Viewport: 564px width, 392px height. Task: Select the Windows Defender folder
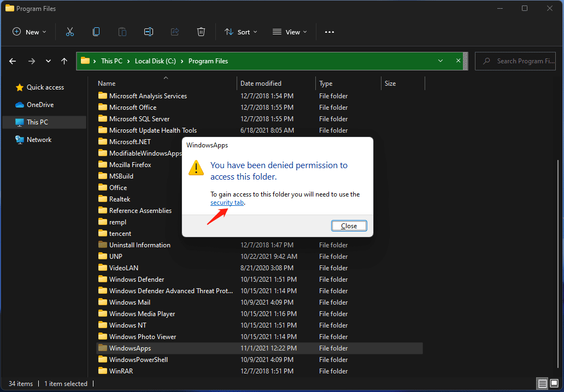pos(137,280)
